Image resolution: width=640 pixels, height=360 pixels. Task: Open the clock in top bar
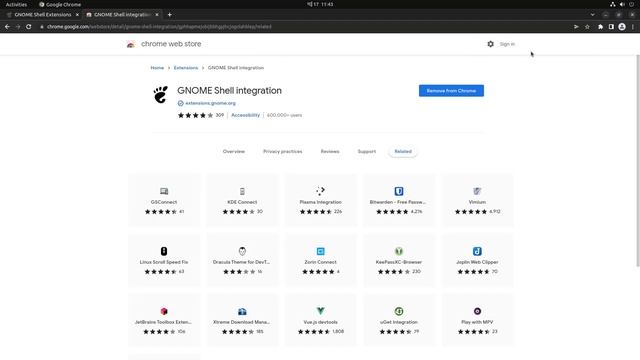pyautogui.click(x=320, y=4)
